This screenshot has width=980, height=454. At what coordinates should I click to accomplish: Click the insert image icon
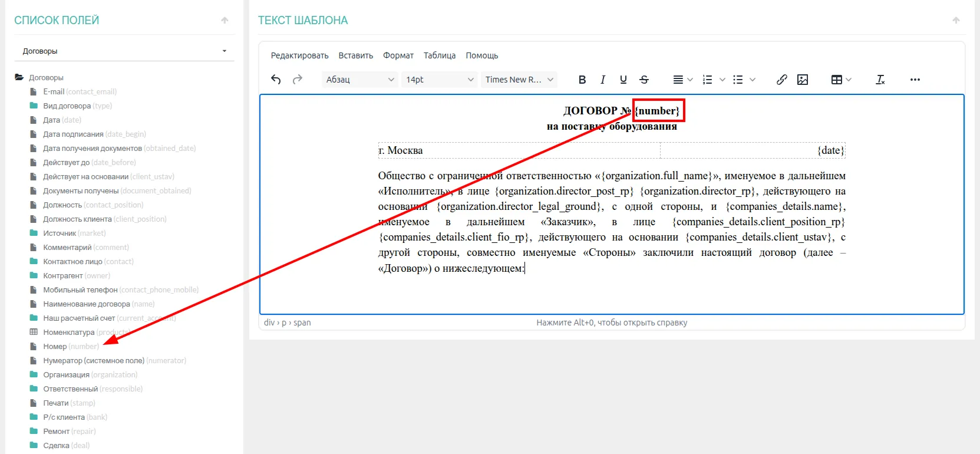(x=803, y=80)
